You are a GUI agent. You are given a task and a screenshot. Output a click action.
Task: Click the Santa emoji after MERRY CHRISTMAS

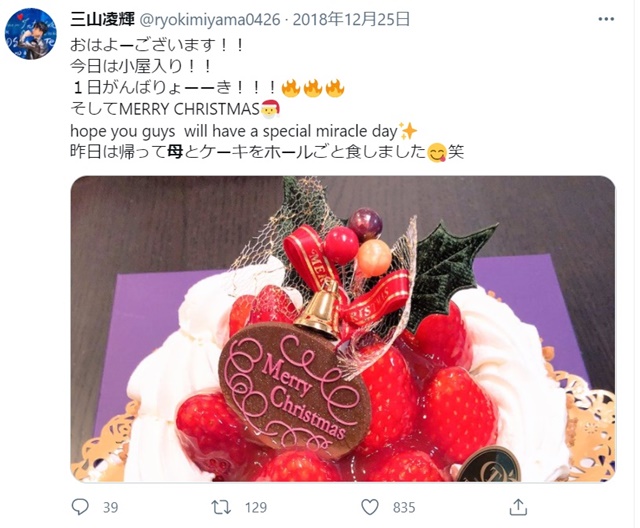coord(270,109)
